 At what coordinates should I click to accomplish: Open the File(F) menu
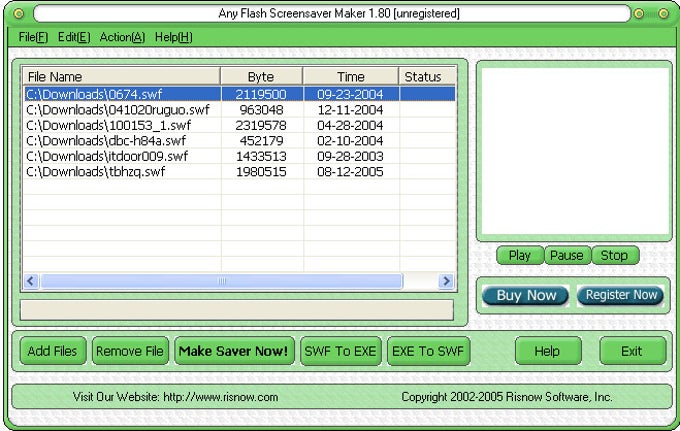click(x=33, y=37)
